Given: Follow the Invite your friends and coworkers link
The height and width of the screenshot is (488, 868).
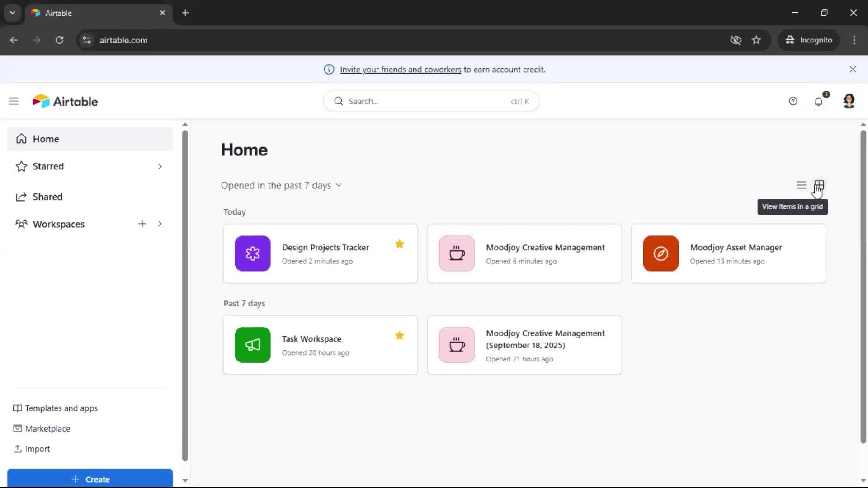Looking at the screenshot, I should [x=401, y=70].
